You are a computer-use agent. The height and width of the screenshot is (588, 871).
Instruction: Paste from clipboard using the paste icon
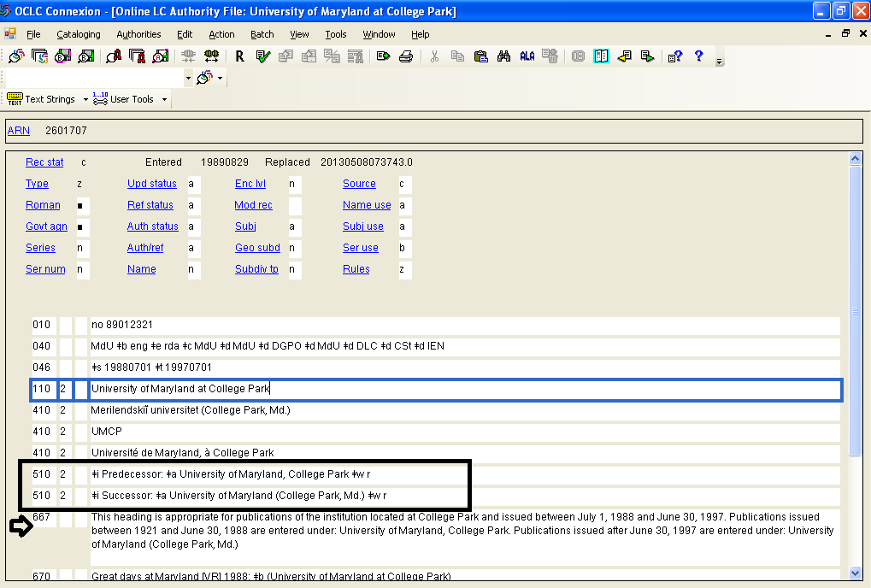coord(481,56)
